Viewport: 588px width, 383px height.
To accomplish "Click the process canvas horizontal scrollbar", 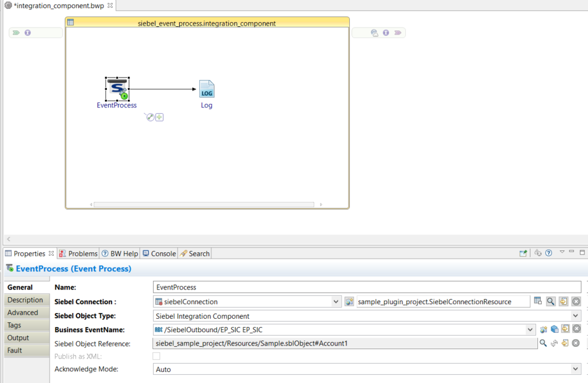I will point(204,204).
